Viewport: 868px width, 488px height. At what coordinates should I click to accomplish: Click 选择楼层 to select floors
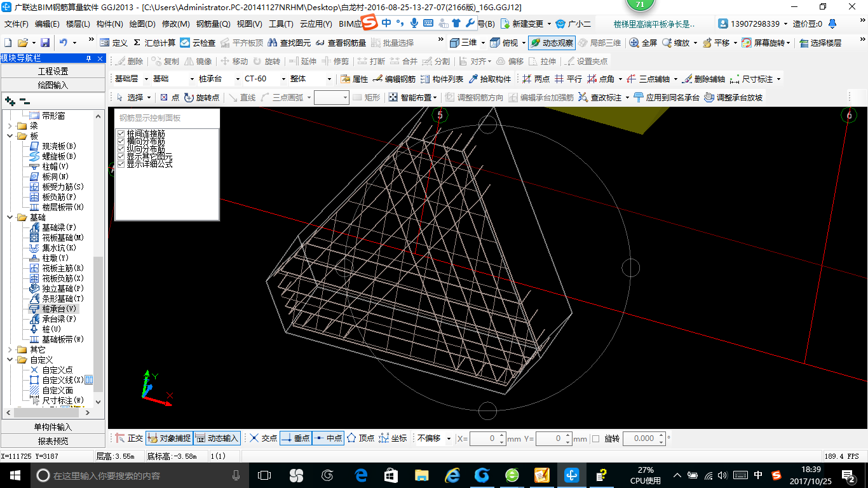coord(820,43)
